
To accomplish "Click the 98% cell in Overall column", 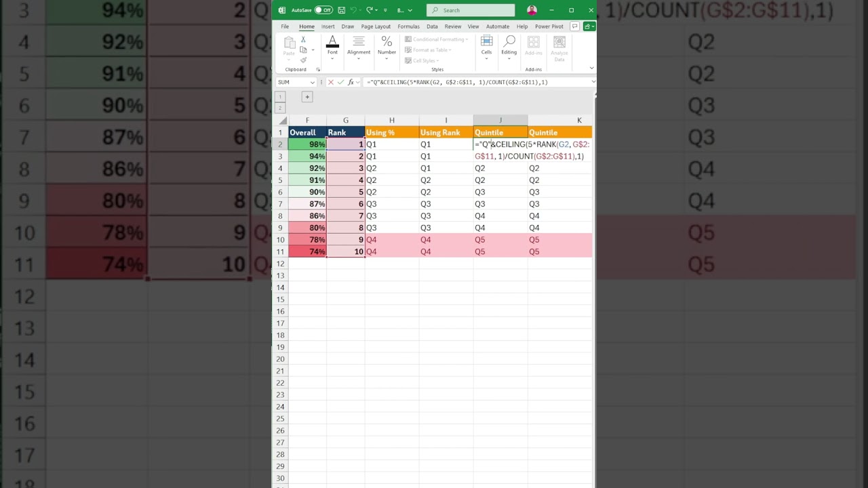I will pyautogui.click(x=307, y=144).
